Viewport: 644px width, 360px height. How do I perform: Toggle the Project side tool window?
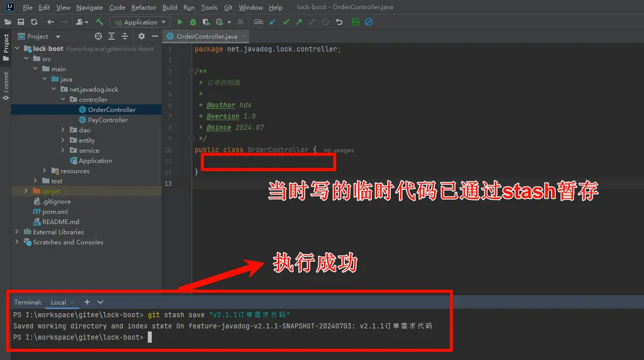point(6,47)
